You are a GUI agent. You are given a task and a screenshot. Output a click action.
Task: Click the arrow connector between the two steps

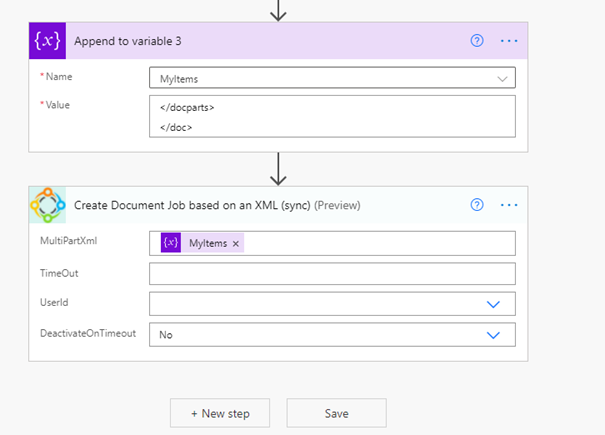tap(279, 167)
